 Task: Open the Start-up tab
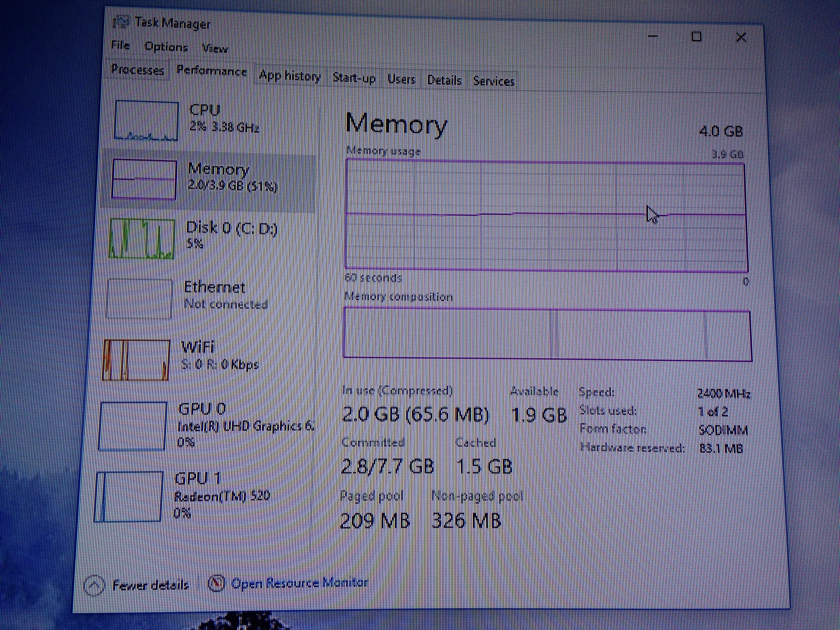click(354, 78)
